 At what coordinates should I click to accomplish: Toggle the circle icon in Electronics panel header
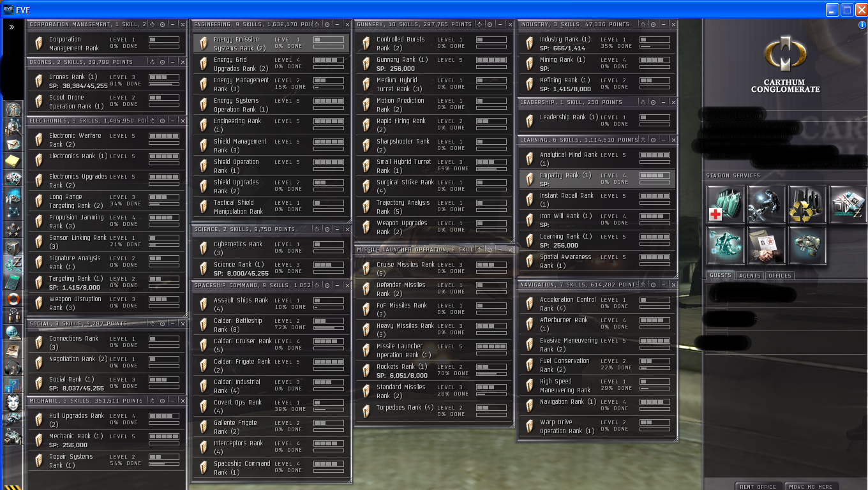point(163,121)
